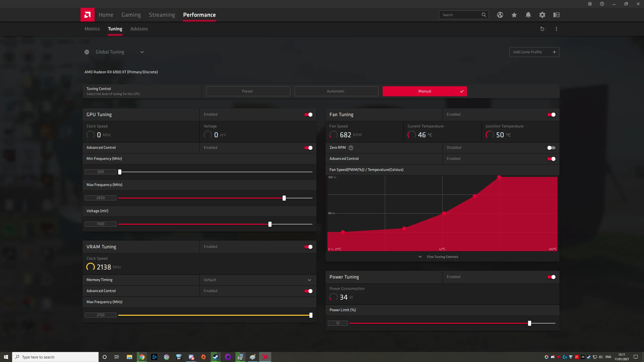Open the Advisors sub-tab
Image resolution: width=644 pixels, height=362 pixels.
click(139, 29)
